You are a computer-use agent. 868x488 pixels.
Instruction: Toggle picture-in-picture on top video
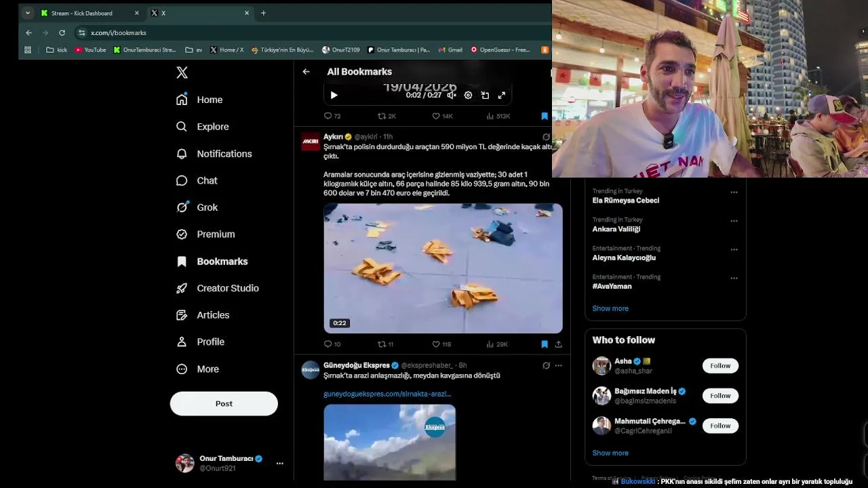pyautogui.click(x=485, y=96)
